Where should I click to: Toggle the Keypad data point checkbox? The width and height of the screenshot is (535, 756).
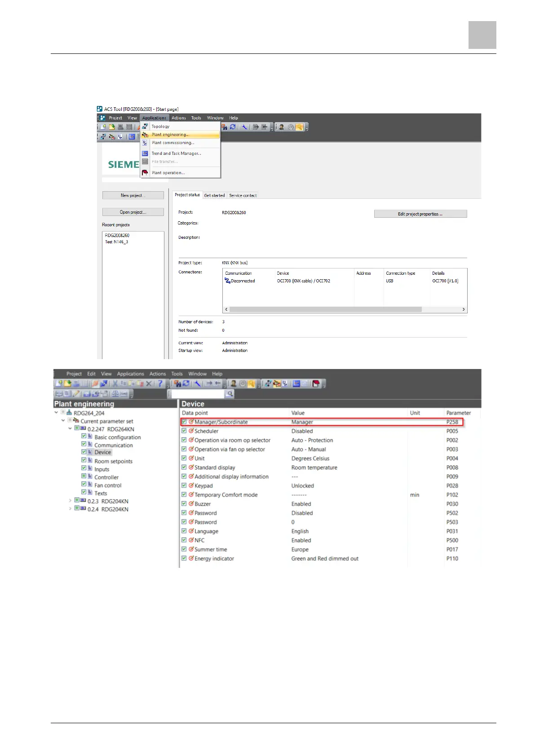click(x=184, y=485)
